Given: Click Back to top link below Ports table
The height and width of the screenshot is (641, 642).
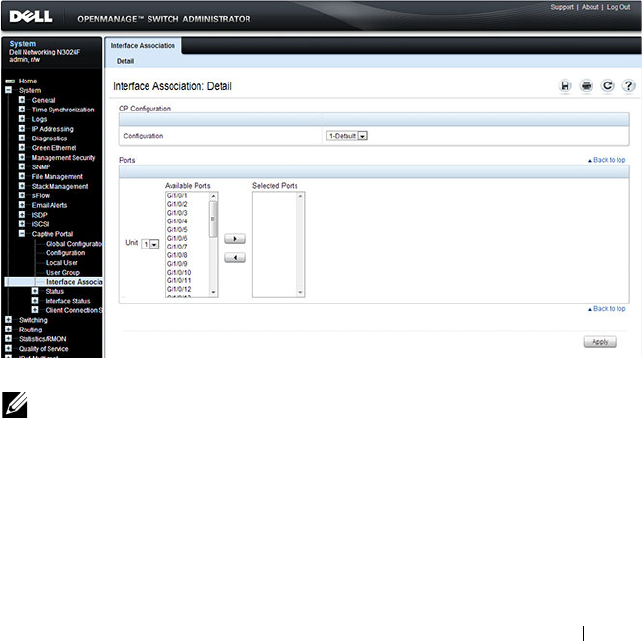Looking at the screenshot, I should (607, 309).
